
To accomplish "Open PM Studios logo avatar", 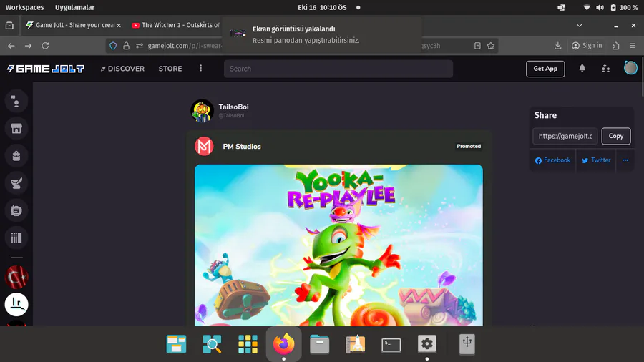I will coord(204,146).
